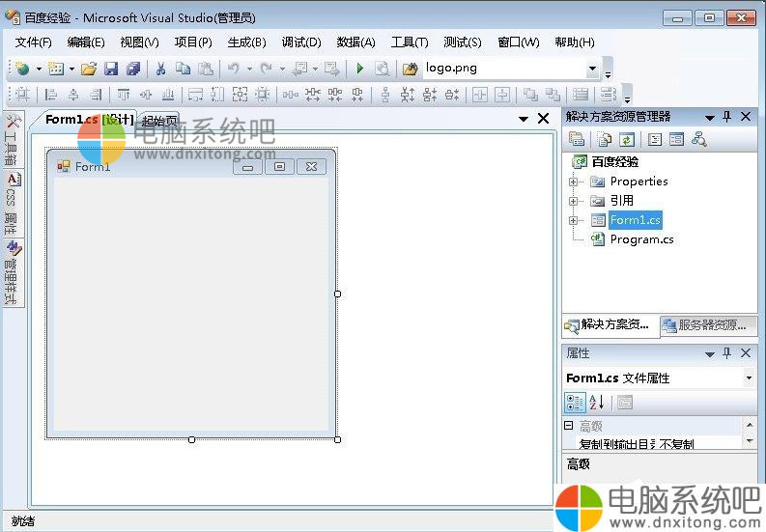Click the View Designer icon in Solution Explorer
The height and width of the screenshot is (532, 766).
coord(676,140)
